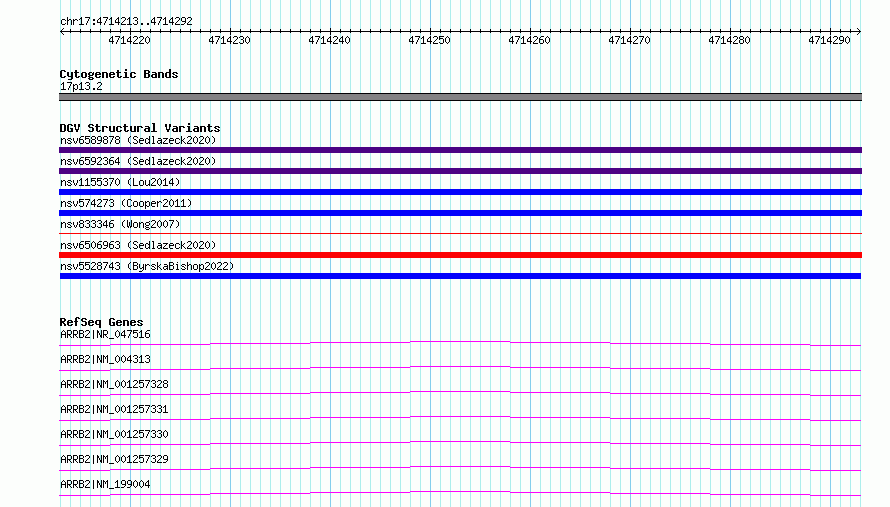Select transcript ARRB2|NM_004313 label

pos(105,359)
